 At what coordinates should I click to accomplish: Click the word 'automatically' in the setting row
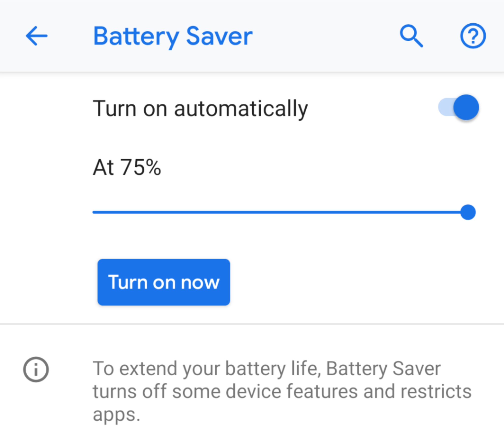(x=241, y=109)
